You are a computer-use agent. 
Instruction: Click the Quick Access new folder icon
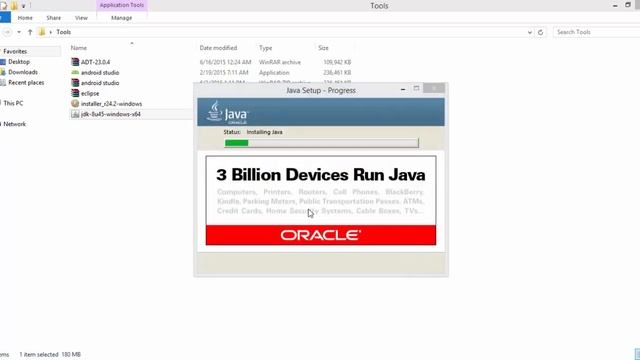(x=14, y=6)
